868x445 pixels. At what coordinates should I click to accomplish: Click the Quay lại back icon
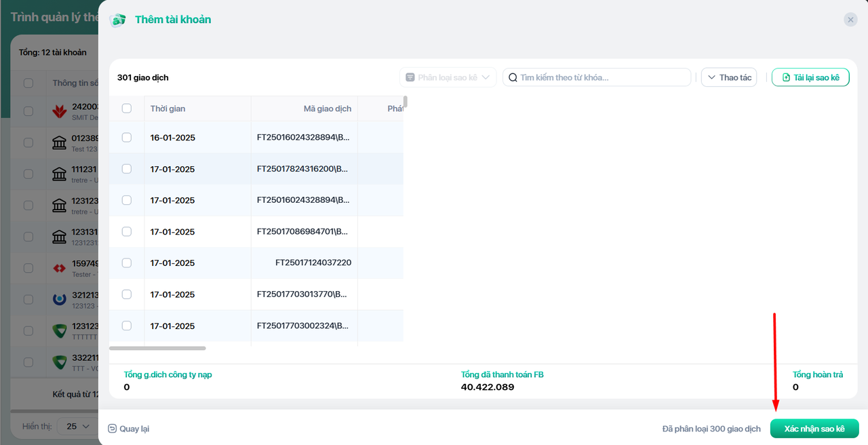[113, 429]
